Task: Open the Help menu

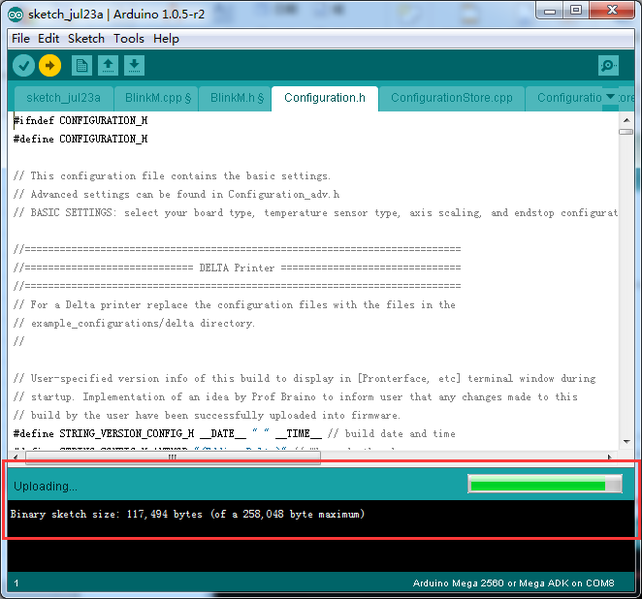Action: [x=166, y=38]
